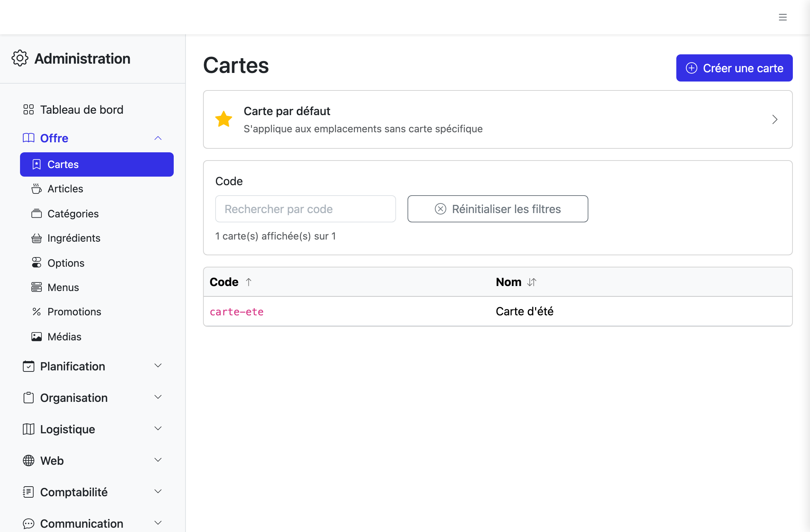The height and width of the screenshot is (532, 810).
Task: Open Options in the sidebar
Action: 97,263
